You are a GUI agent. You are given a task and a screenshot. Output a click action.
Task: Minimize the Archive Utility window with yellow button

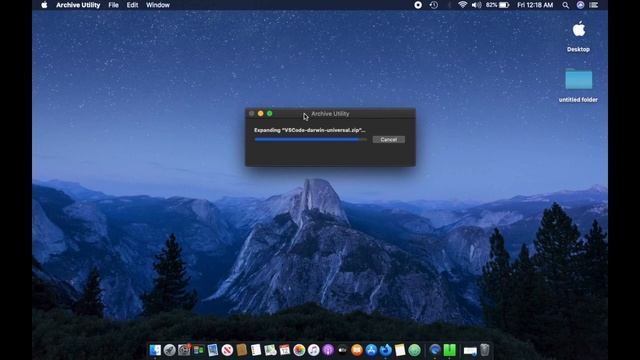pos(260,113)
